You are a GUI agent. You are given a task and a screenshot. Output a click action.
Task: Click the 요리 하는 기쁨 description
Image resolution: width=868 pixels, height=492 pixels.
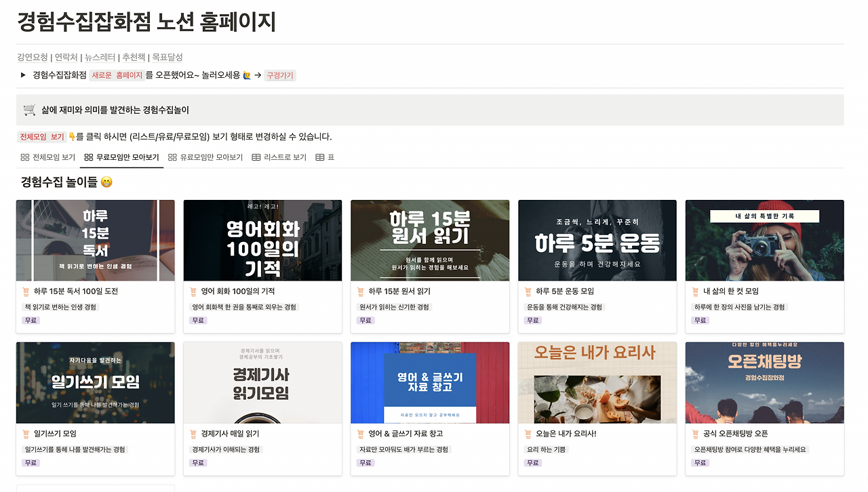[x=546, y=449]
